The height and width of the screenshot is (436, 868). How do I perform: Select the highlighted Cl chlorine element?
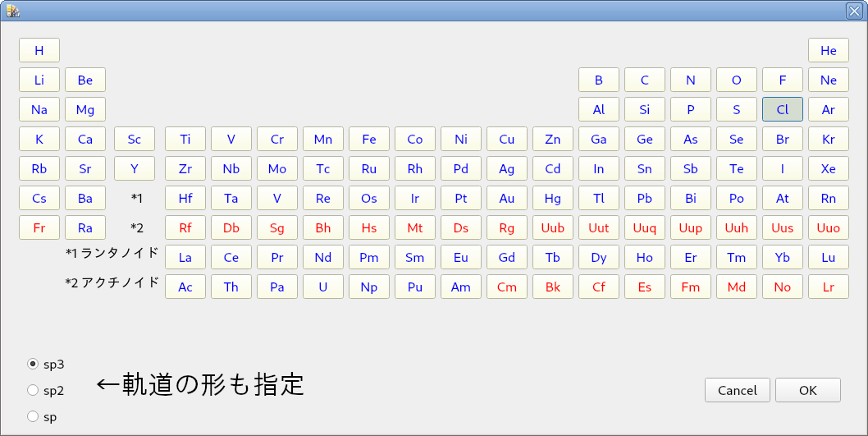[783, 109]
